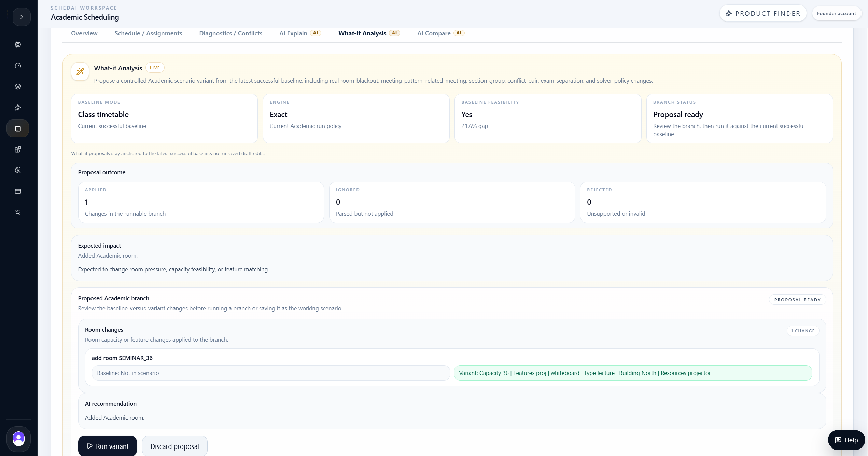Click the LIVE badge next to What-if Analysis

pyautogui.click(x=155, y=68)
